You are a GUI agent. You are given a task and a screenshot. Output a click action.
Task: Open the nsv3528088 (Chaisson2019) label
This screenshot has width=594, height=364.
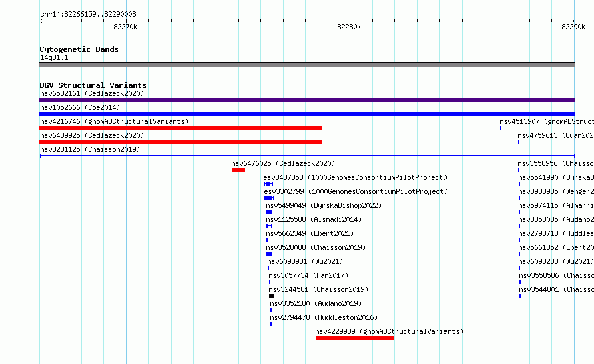click(x=316, y=247)
